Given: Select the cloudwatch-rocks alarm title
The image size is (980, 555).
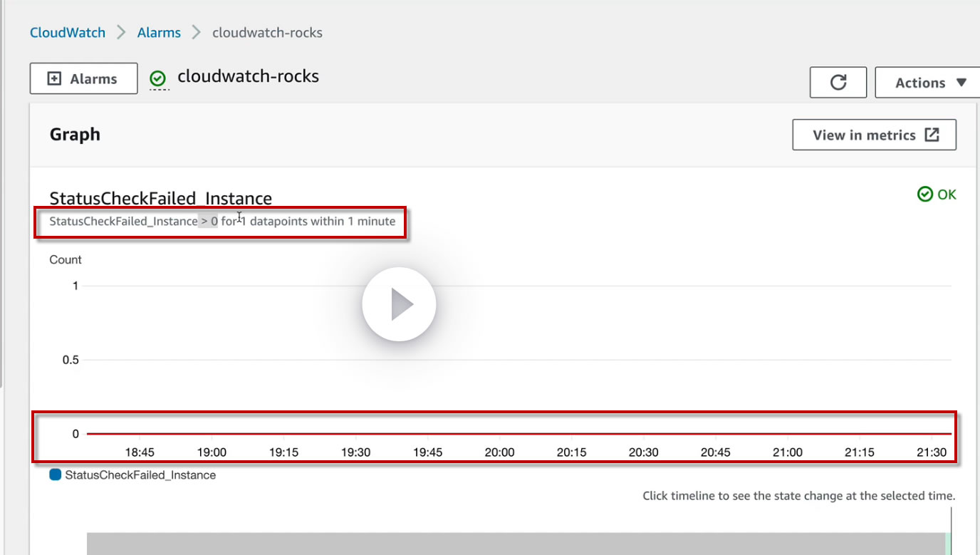Looking at the screenshot, I should [248, 76].
